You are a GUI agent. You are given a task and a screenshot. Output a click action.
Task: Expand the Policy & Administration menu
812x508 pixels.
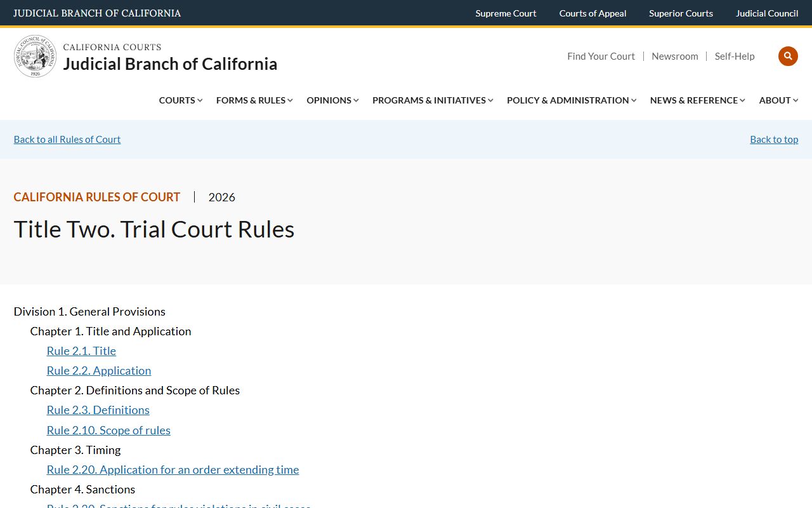pos(572,100)
